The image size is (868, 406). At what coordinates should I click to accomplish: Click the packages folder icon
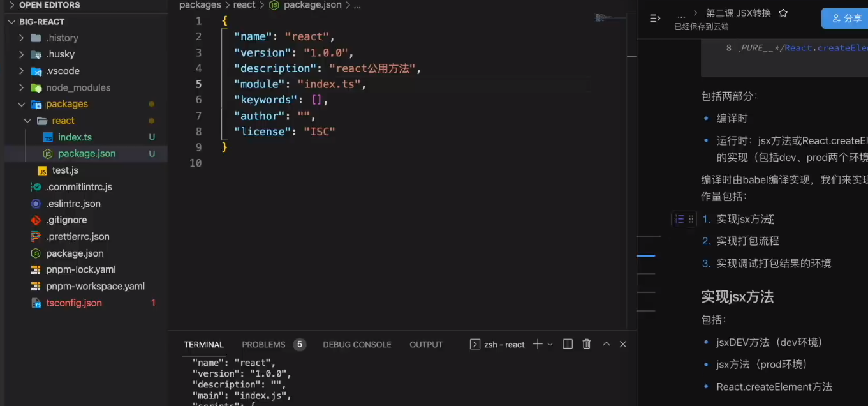click(x=36, y=104)
